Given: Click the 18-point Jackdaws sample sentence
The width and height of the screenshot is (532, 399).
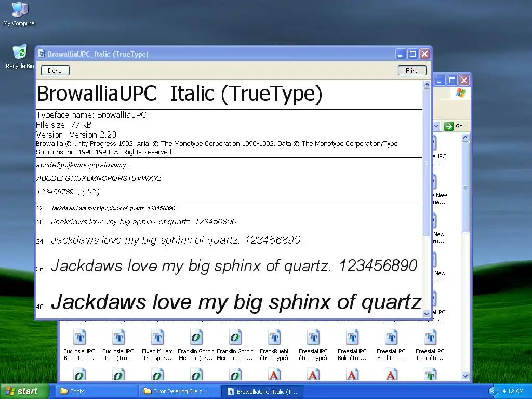Looking at the screenshot, I should (144, 222).
